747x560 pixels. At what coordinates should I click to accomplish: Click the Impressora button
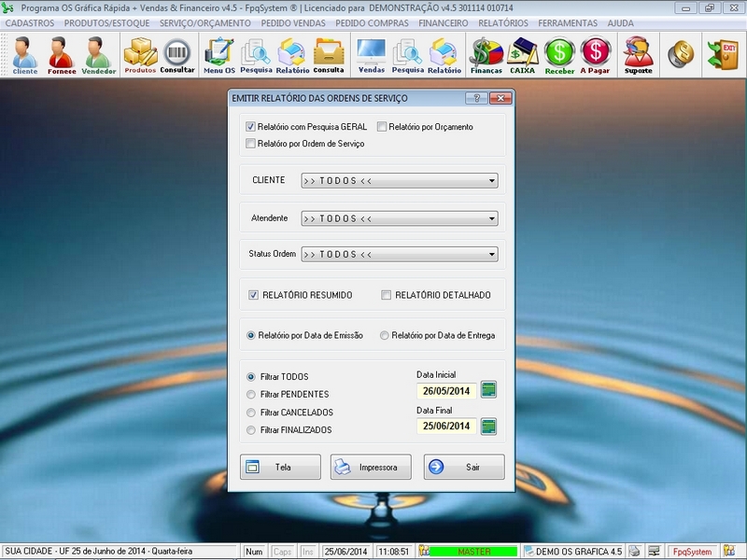tap(371, 467)
